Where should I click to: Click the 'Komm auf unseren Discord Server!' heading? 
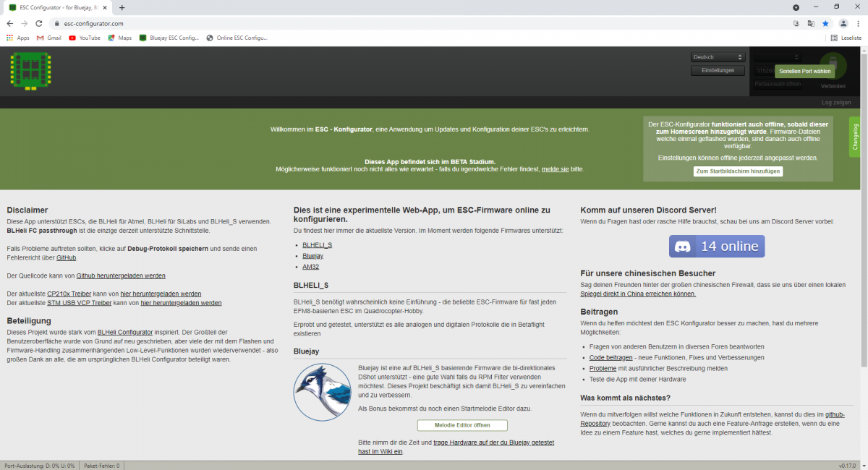649,210
